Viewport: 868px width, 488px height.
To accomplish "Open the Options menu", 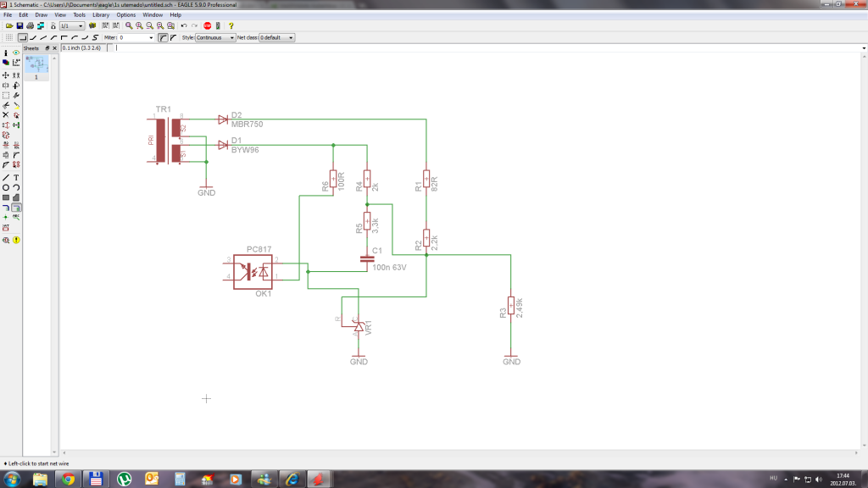I will pyautogui.click(x=125, y=15).
